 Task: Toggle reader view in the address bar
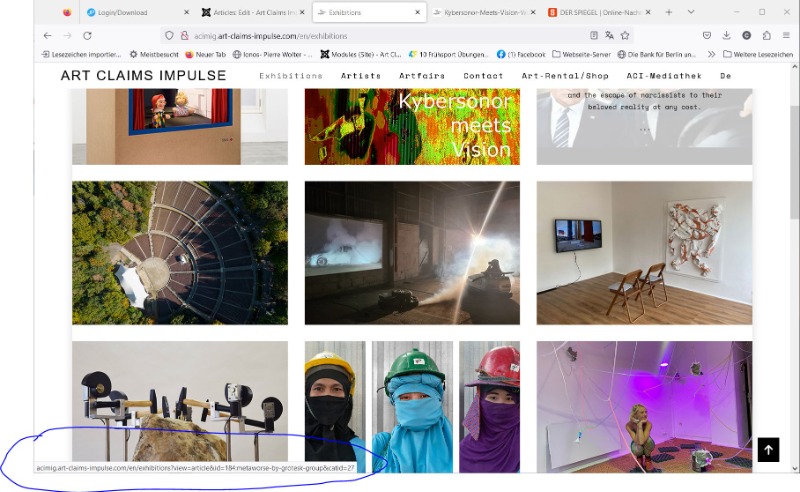[594, 35]
